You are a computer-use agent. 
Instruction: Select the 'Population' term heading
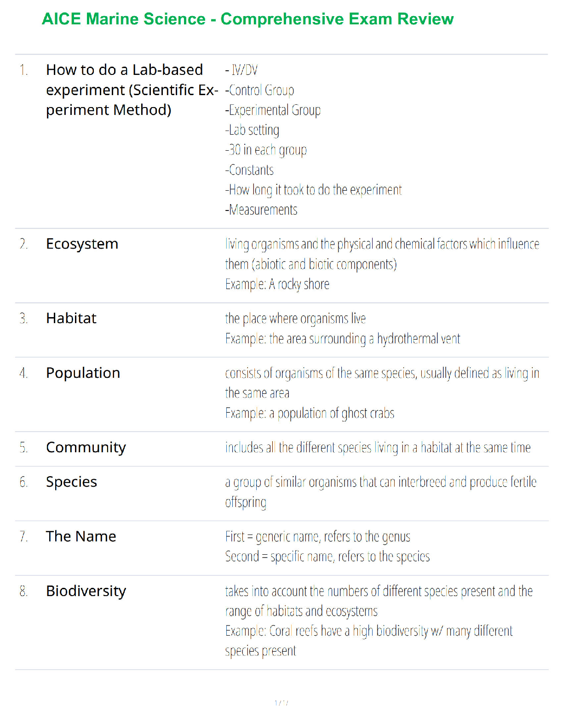pyautogui.click(x=83, y=373)
